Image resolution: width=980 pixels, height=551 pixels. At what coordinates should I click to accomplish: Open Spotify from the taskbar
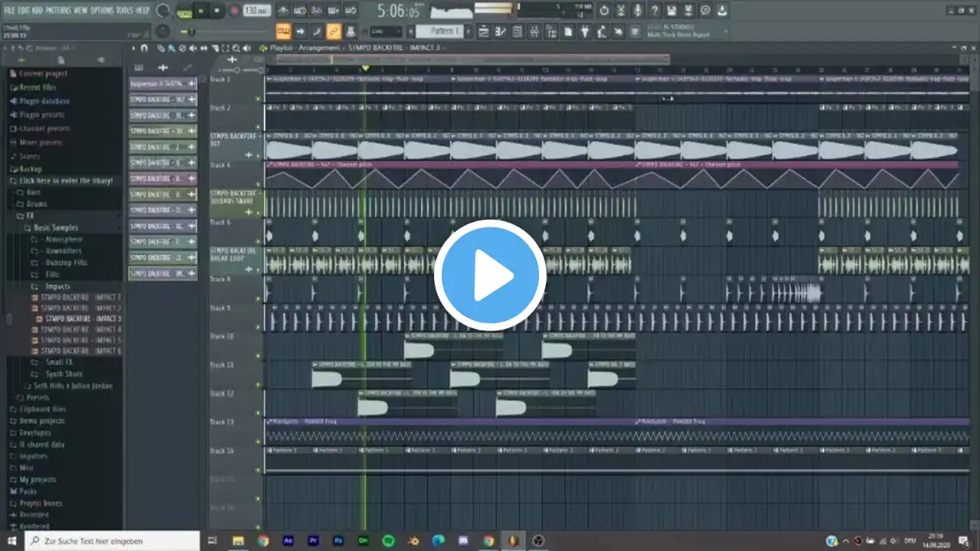click(388, 541)
